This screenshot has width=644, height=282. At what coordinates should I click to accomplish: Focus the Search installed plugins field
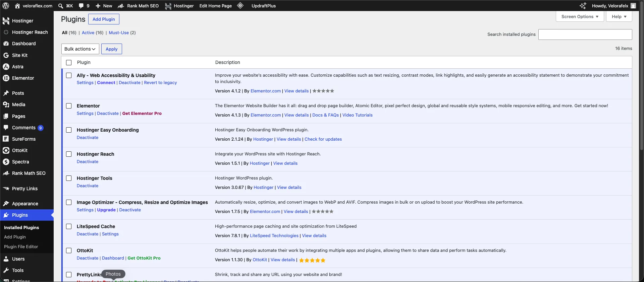click(x=585, y=34)
